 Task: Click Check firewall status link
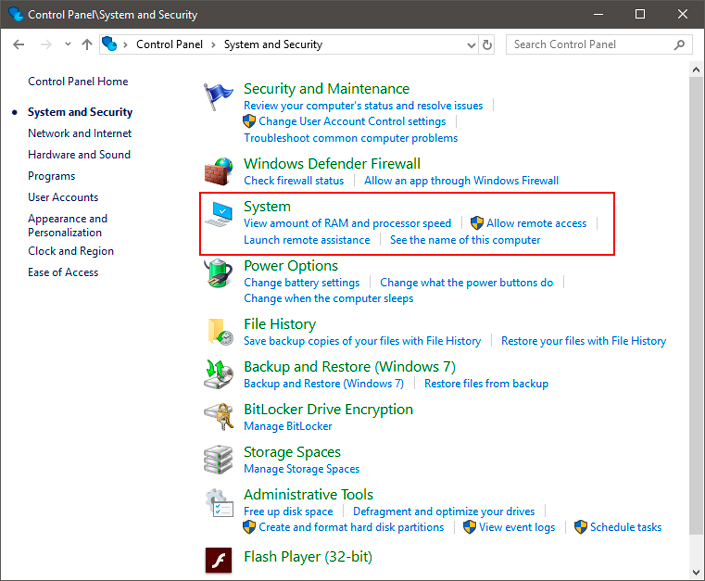(294, 181)
